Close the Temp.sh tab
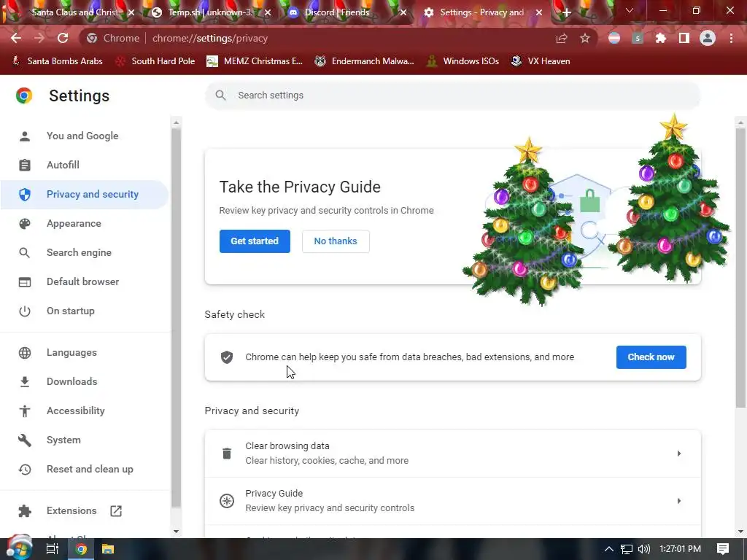Image resolution: width=747 pixels, height=560 pixels. coord(268,12)
